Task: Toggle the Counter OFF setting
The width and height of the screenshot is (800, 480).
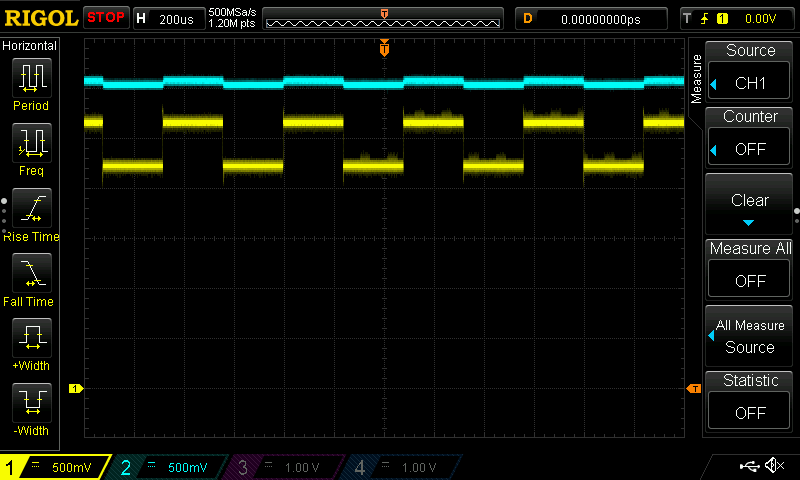Action: [x=750, y=138]
